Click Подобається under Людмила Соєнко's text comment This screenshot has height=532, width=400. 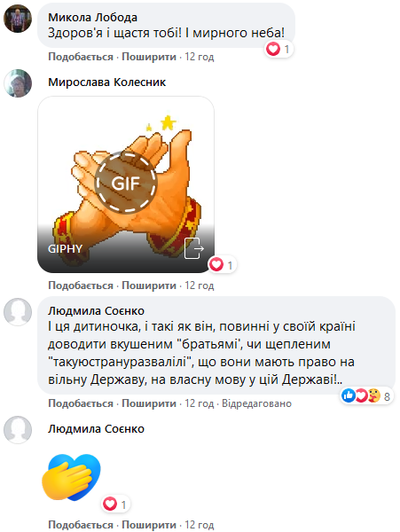click(81, 403)
